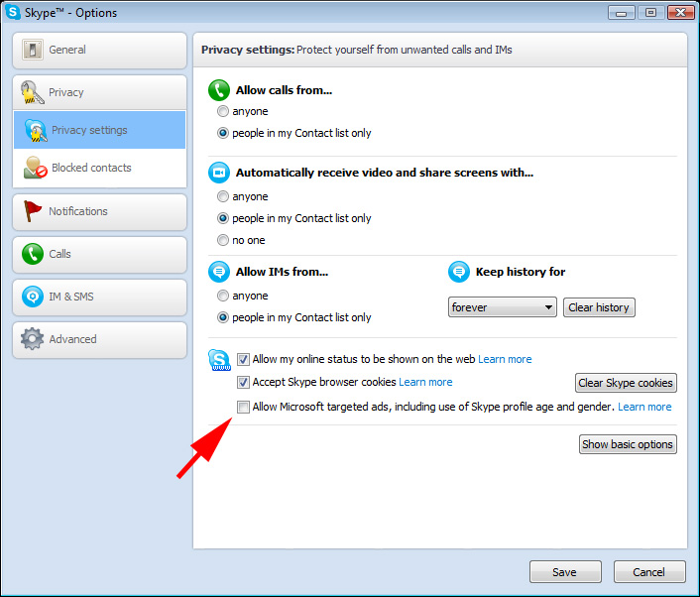Image resolution: width=700 pixels, height=597 pixels.
Task: Click video camera icon beside Automatically receive video
Action: click(219, 173)
